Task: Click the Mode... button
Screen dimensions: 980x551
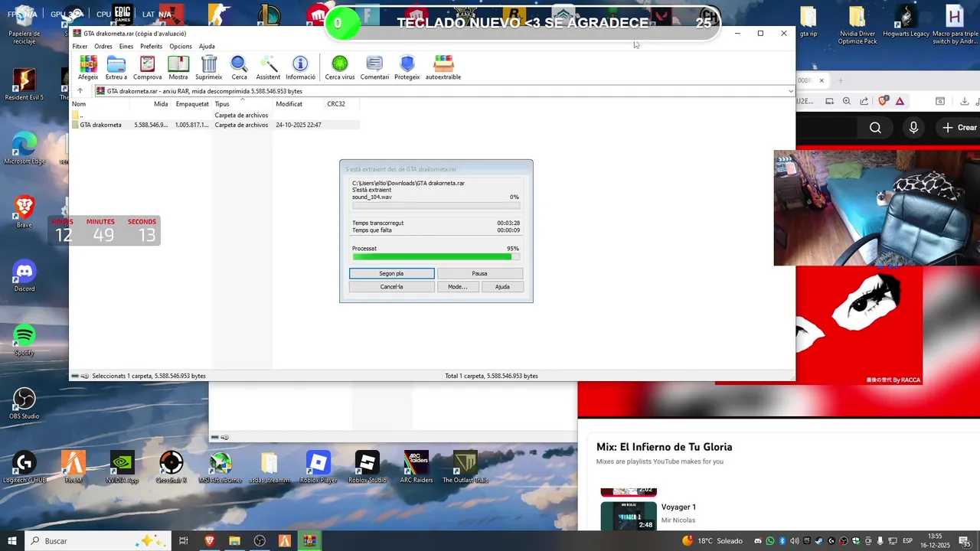Action: [x=458, y=287]
